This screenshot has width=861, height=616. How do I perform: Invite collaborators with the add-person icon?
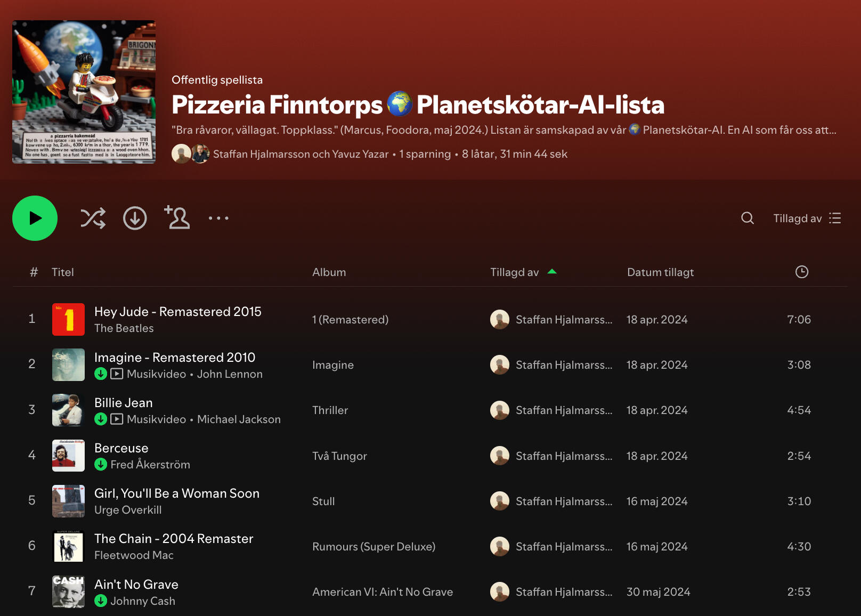coord(177,218)
